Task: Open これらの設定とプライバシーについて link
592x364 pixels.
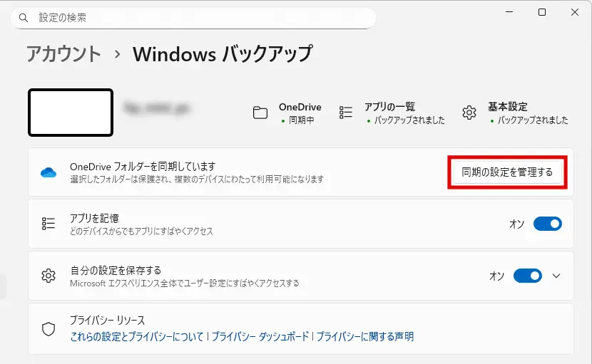Action: (x=137, y=336)
